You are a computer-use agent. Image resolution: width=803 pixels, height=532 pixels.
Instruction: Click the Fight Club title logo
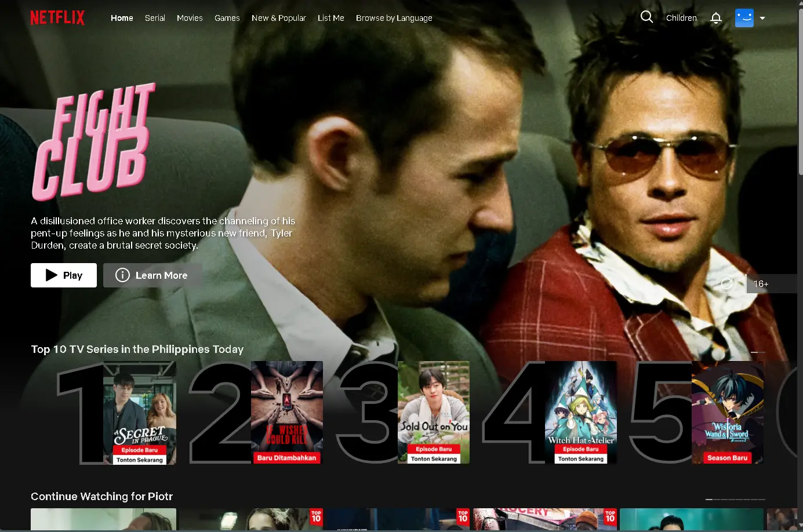(93, 141)
